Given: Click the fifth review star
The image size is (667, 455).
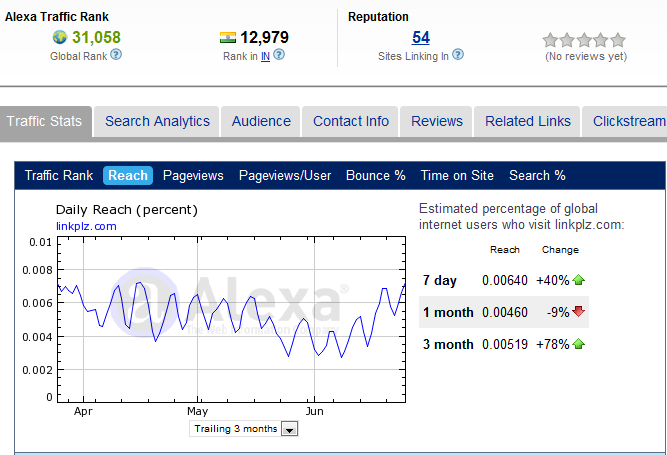Looking at the screenshot, I should tap(618, 40).
